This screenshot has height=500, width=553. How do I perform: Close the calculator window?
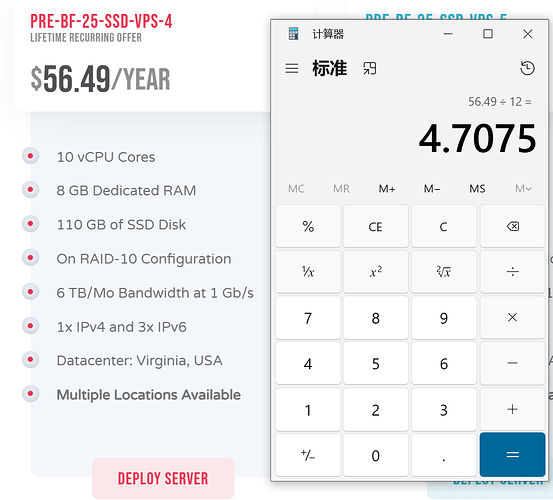[x=528, y=34]
